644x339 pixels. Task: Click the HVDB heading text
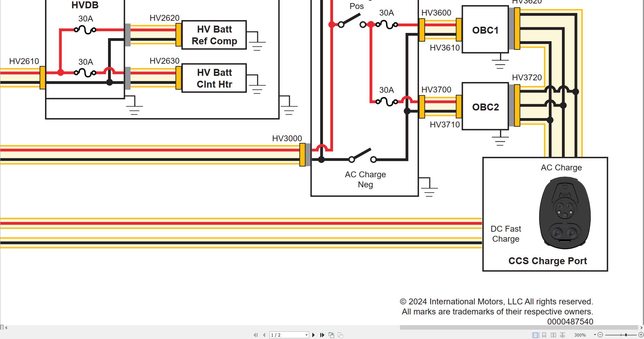[x=85, y=5]
